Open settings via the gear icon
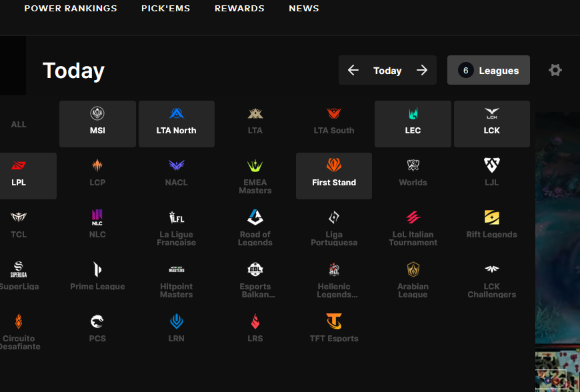 (x=555, y=70)
